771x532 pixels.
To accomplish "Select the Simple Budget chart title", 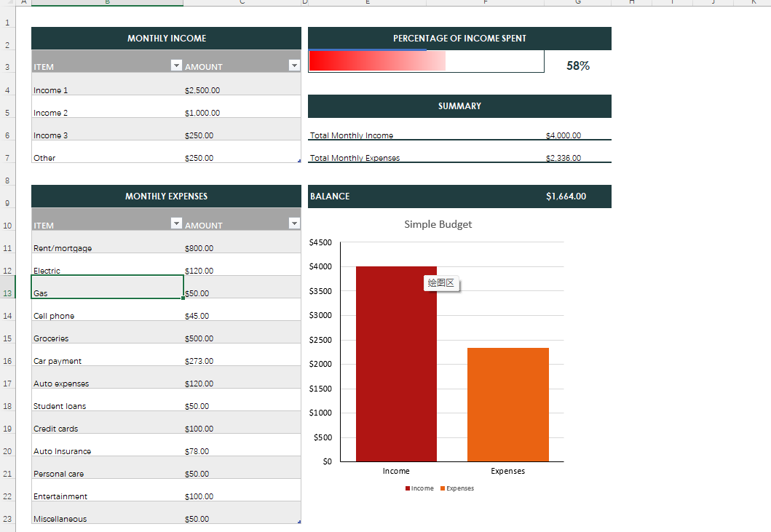I will click(438, 224).
